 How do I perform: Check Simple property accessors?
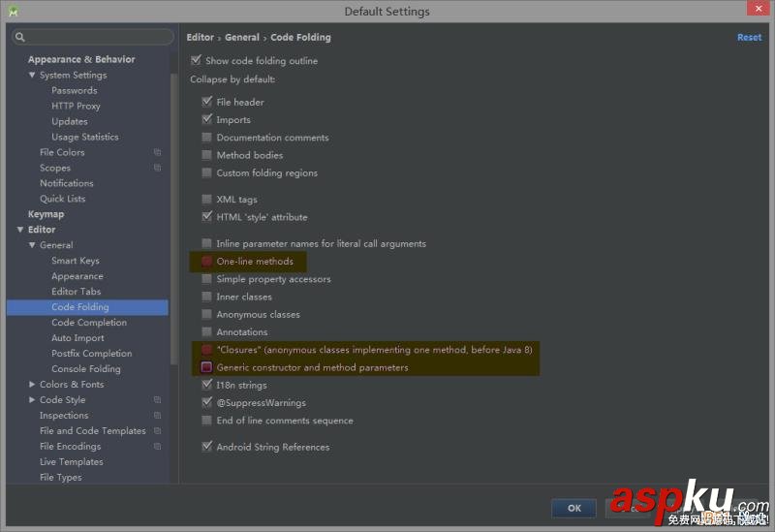(x=206, y=279)
